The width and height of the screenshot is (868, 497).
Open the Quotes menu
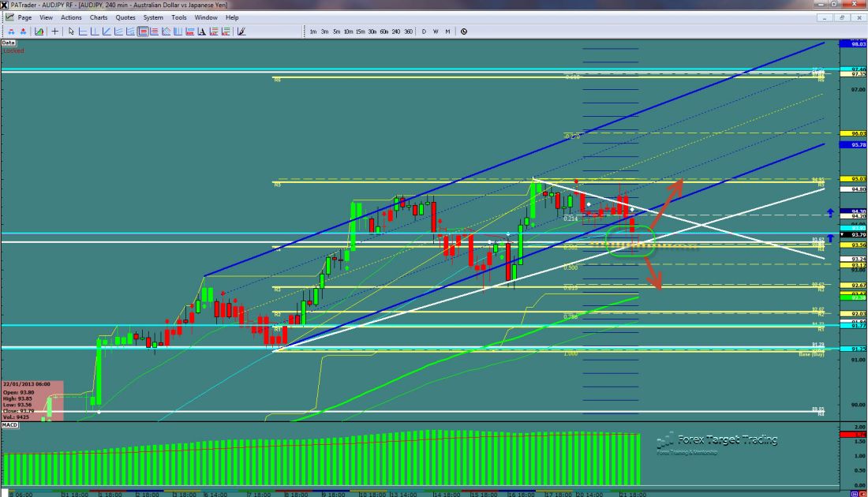point(125,17)
